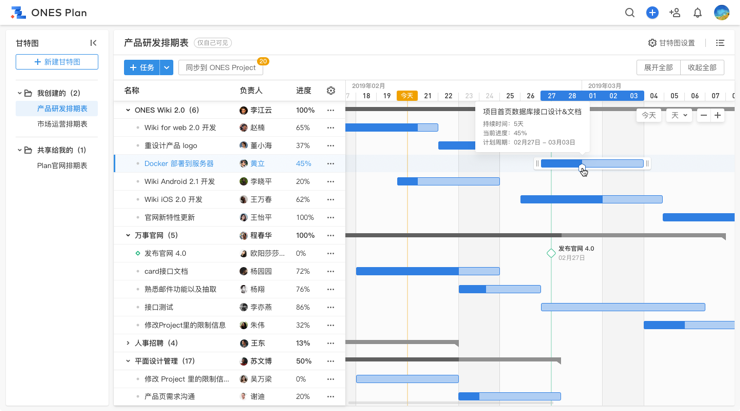Open more options for Docker 部署到服务器 row

(331, 164)
